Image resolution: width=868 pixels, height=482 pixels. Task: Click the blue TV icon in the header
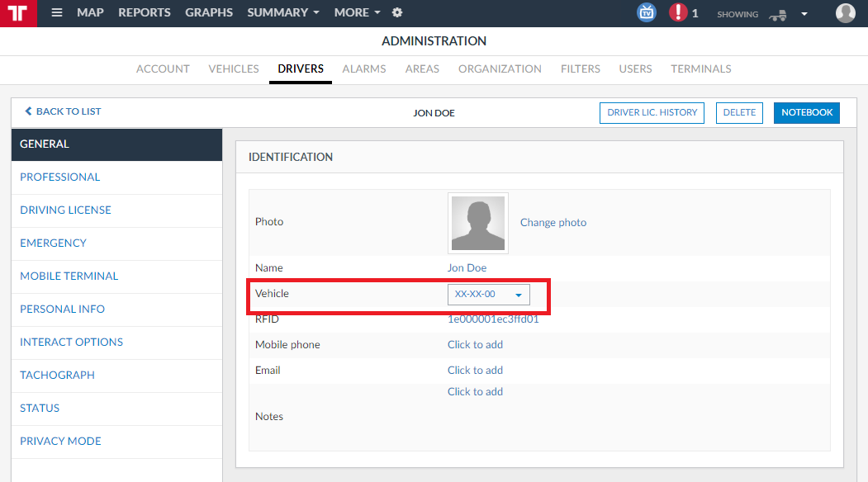pos(646,12)
